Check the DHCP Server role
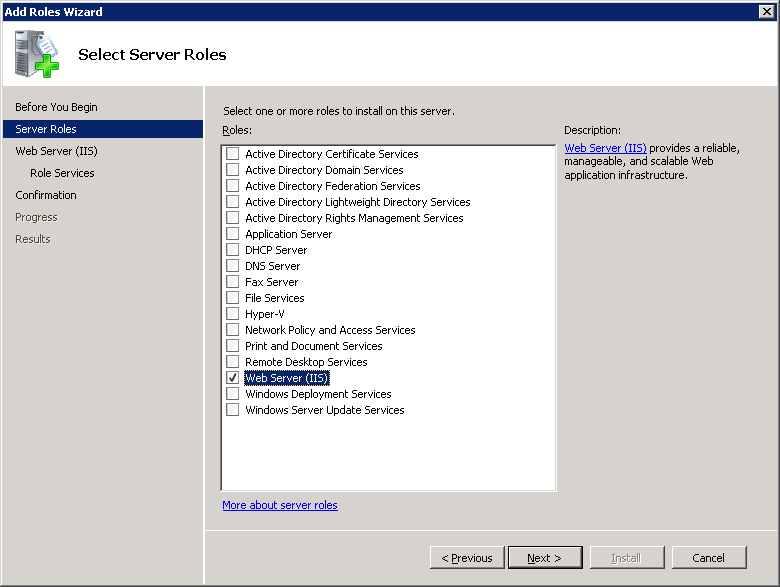Image resolution: width=780 pixels, height=587 pixels. coord(233,250)
